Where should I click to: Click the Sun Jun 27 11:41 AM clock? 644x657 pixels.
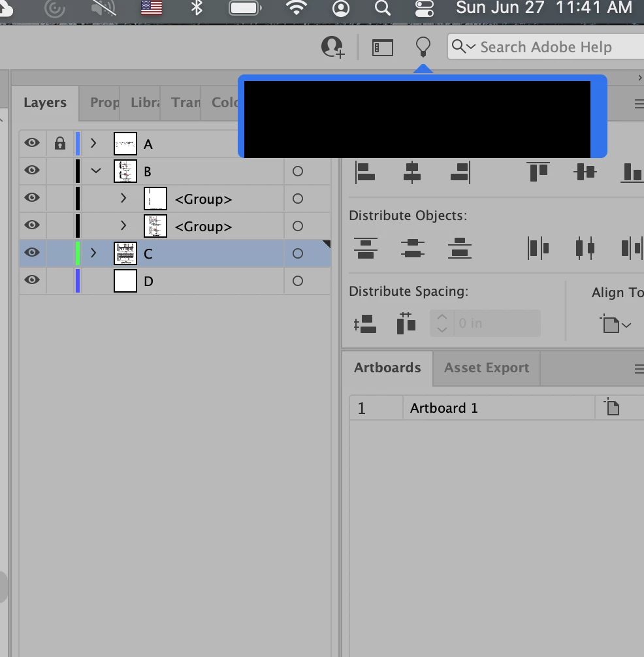click(544, 8)
